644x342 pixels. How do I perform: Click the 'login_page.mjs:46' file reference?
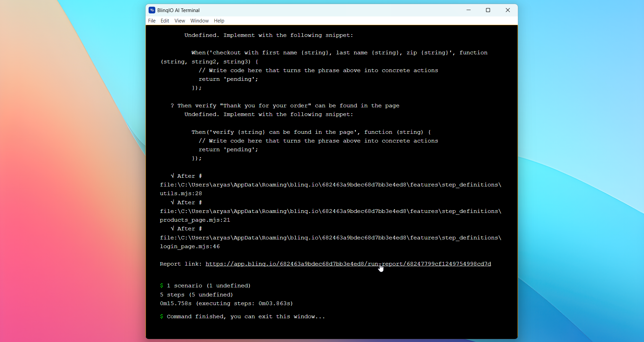click(x=190, y=246)
